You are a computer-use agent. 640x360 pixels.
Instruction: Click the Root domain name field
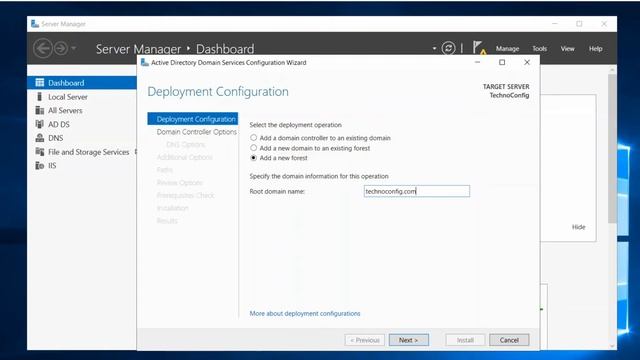[x=417, y=191]
